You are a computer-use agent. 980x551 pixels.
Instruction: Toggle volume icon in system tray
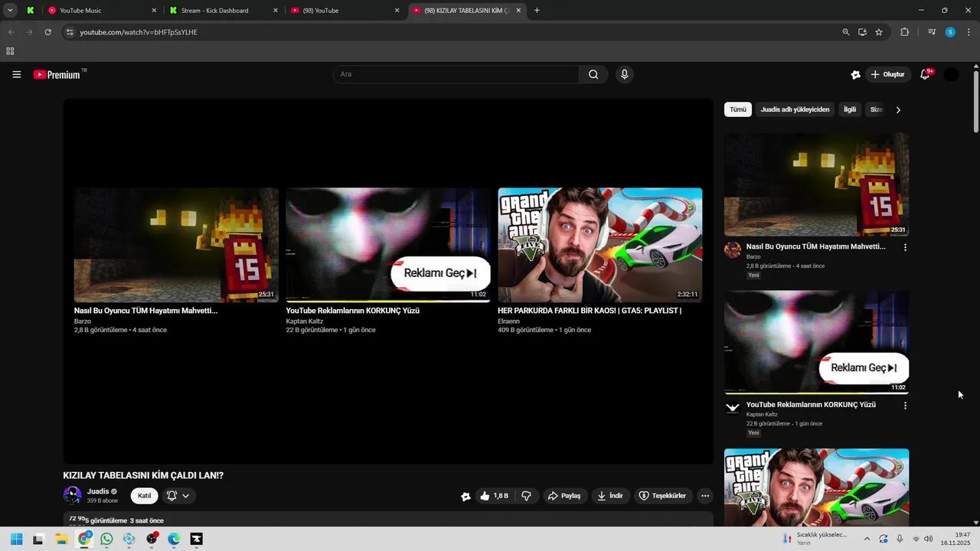click(929, 539)
